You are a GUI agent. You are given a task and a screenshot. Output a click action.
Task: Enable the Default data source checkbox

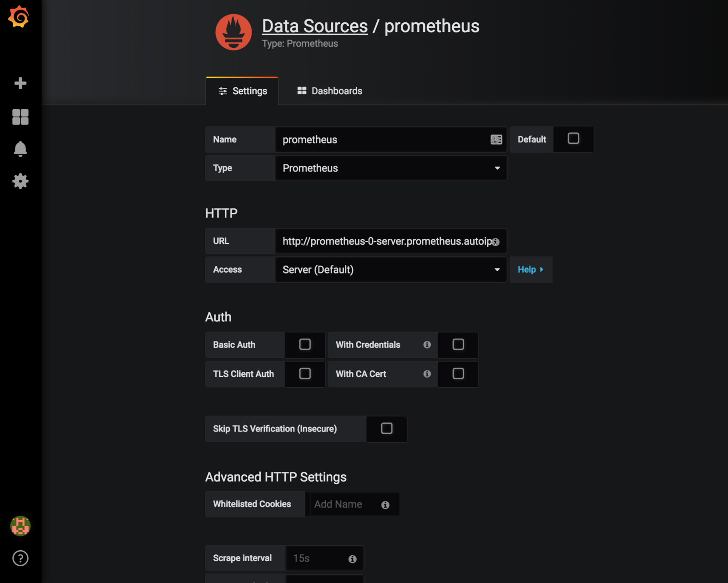click(x=573, y=138)
